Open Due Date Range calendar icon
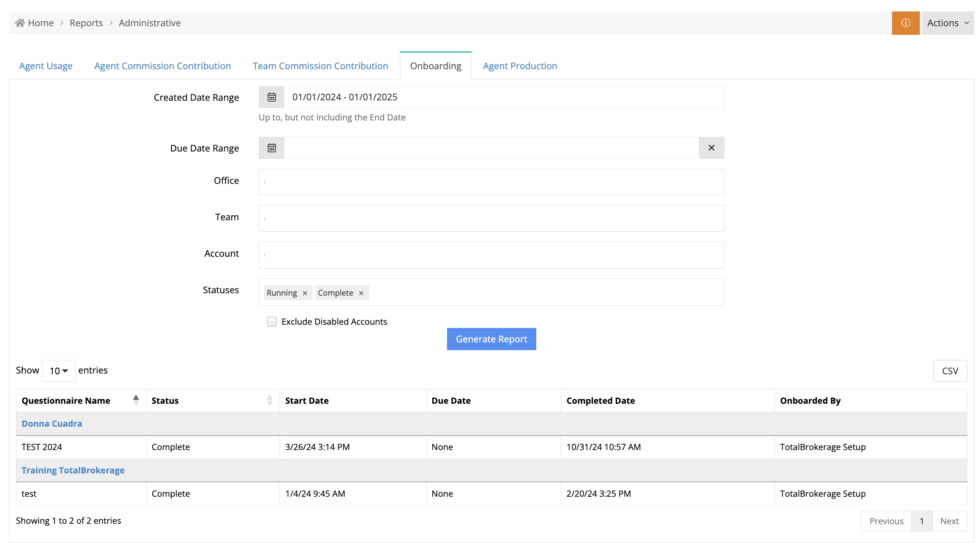 click(271, 148)
